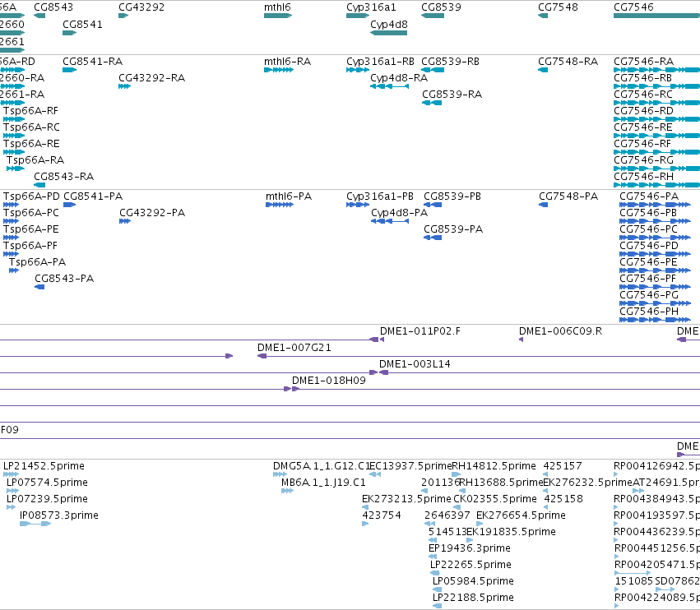
Task: Click EST 425157
Action: point(563,466)
